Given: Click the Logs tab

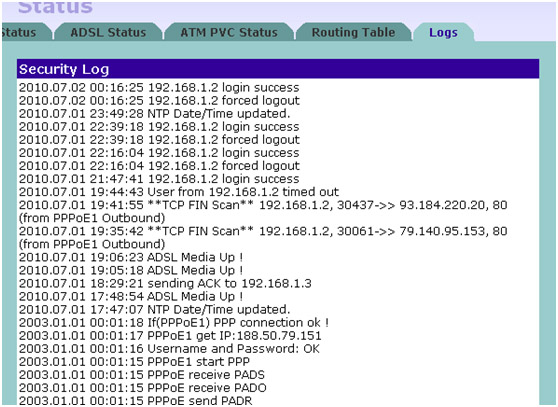Looking at the screenshot, I should click(x=443, y=32).
